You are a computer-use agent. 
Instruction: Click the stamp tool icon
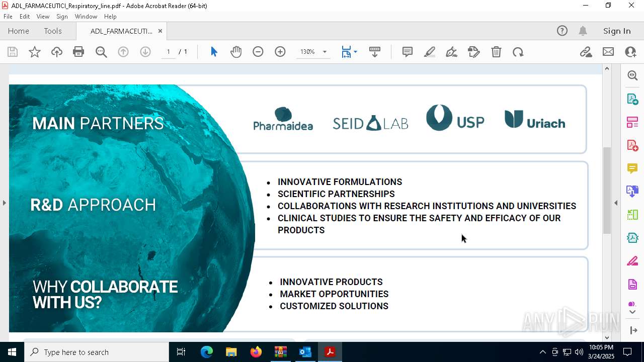tap(474, 52)
